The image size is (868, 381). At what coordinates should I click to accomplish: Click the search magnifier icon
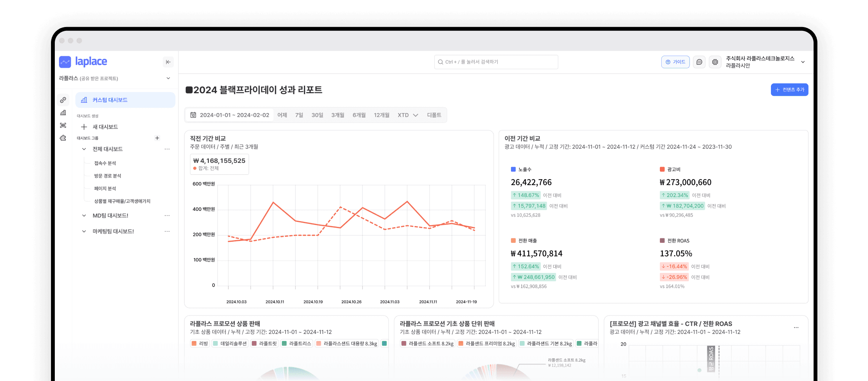point(441,62)
